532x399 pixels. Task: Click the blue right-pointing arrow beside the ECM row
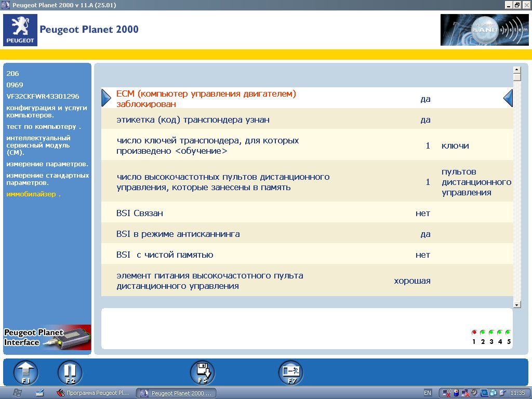106,98
